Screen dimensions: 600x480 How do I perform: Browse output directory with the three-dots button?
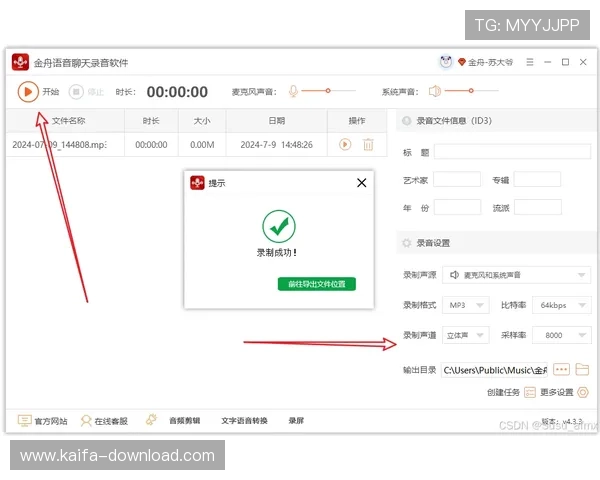click(561, 370)
